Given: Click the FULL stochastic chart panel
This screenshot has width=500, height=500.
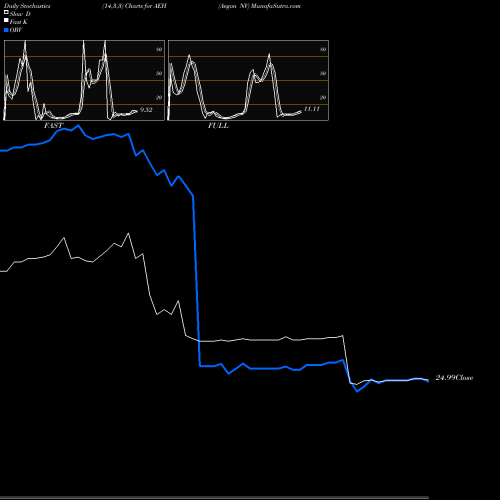Looking at the screenshot, I should click(x=248, y=80).
